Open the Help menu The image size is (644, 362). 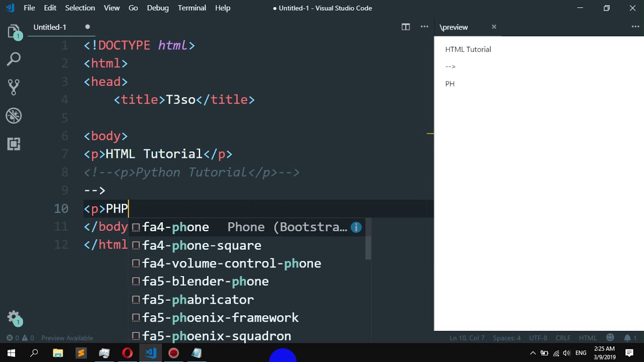click(223, 8)
